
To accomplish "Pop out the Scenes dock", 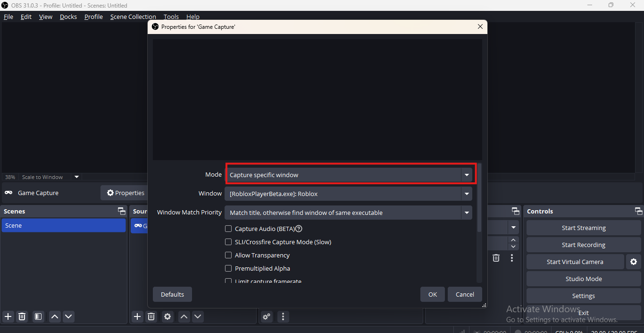I will 122,211.
